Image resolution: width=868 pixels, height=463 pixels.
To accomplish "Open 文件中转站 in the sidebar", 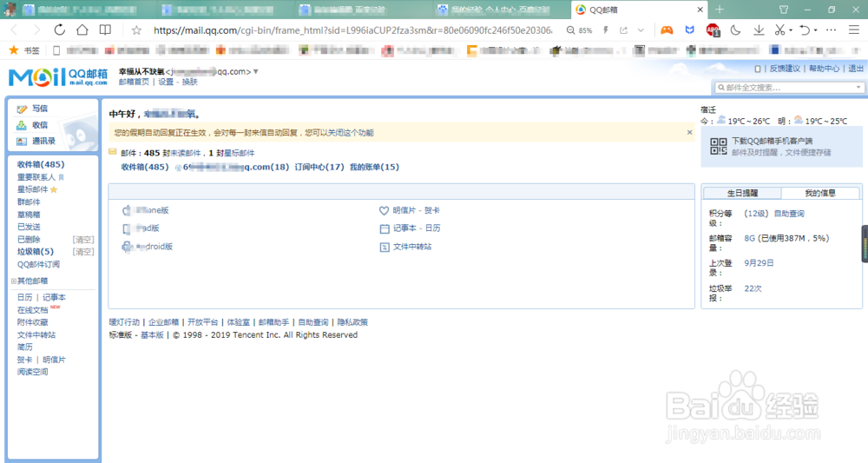I will (36, 334).
